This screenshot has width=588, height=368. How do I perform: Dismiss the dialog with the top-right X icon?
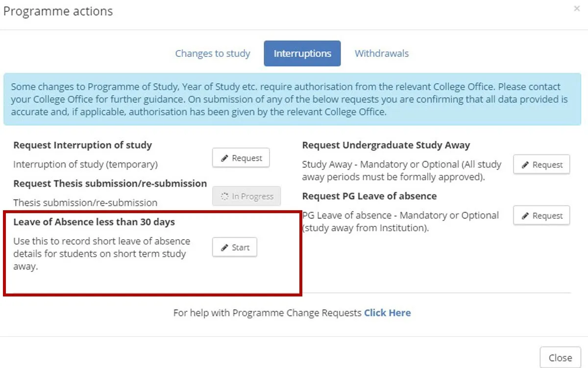tap(577, 9)
